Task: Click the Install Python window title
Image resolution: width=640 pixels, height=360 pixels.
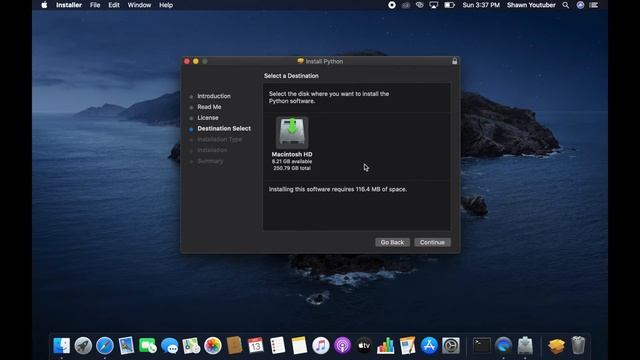Action: coord(324,61)
